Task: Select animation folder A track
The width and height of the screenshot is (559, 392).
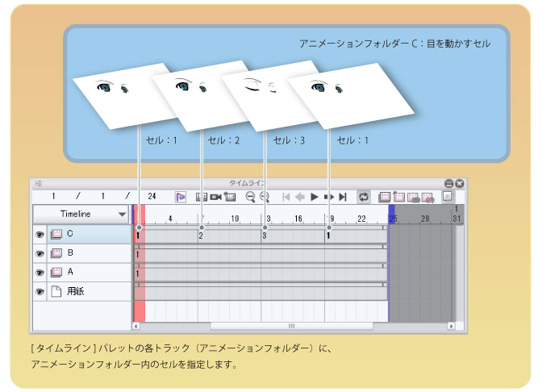Action: click(89, 273)
